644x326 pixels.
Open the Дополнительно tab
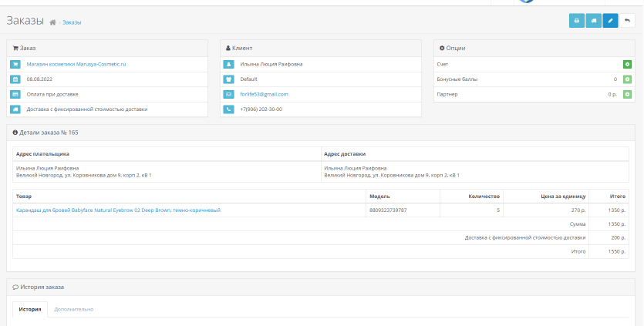(74, 309)
